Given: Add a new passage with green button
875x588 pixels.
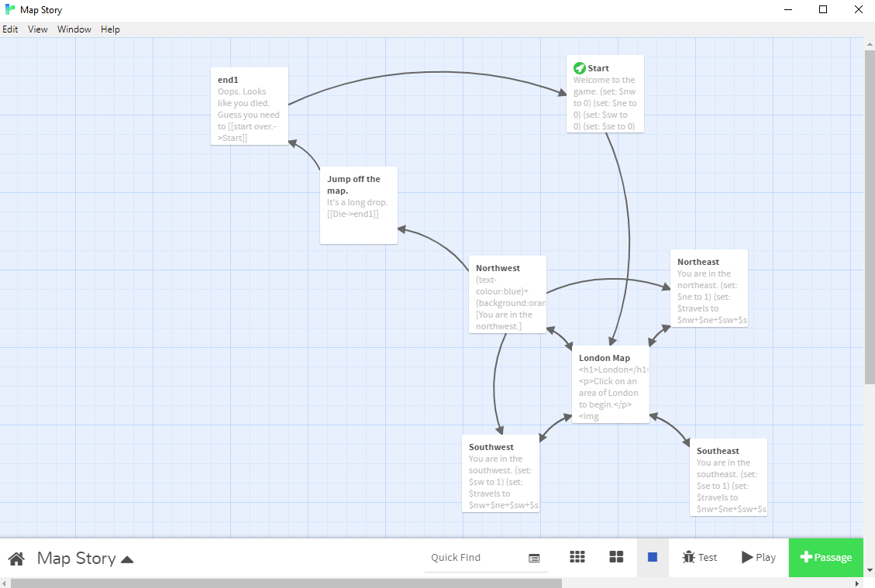Looking at the screenshot, I should click(x=825, y=557).
